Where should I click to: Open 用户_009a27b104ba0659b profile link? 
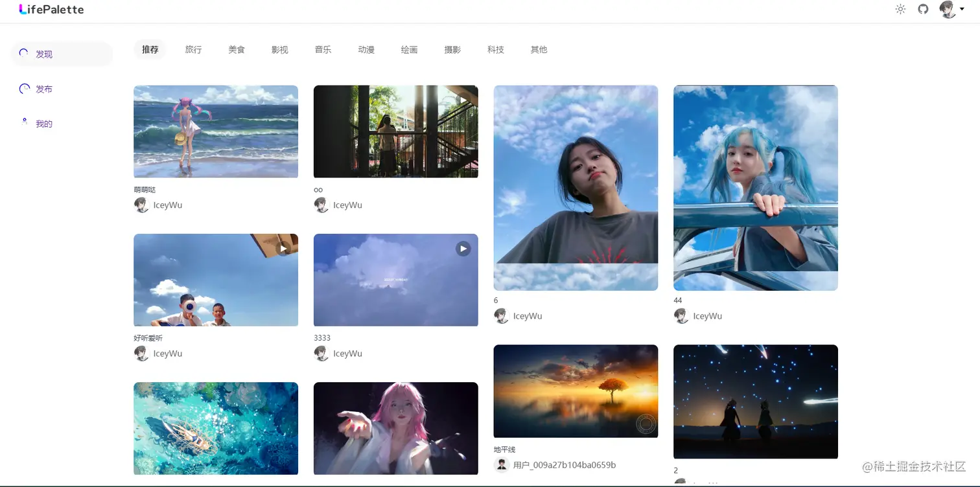565,465
